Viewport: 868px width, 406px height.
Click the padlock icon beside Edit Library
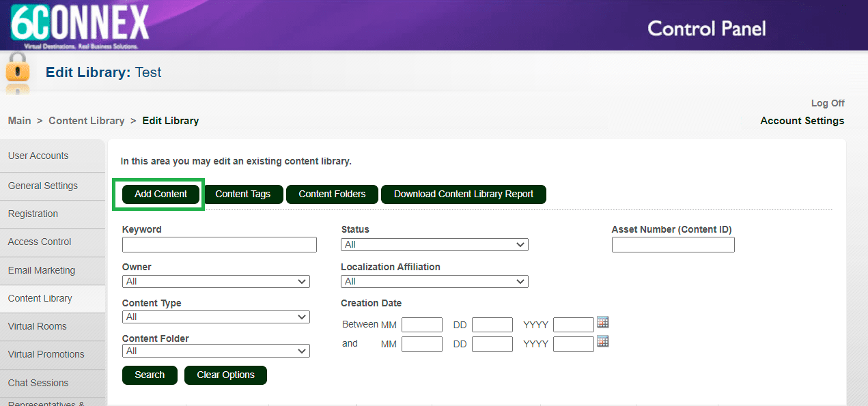tap(18, 72)
